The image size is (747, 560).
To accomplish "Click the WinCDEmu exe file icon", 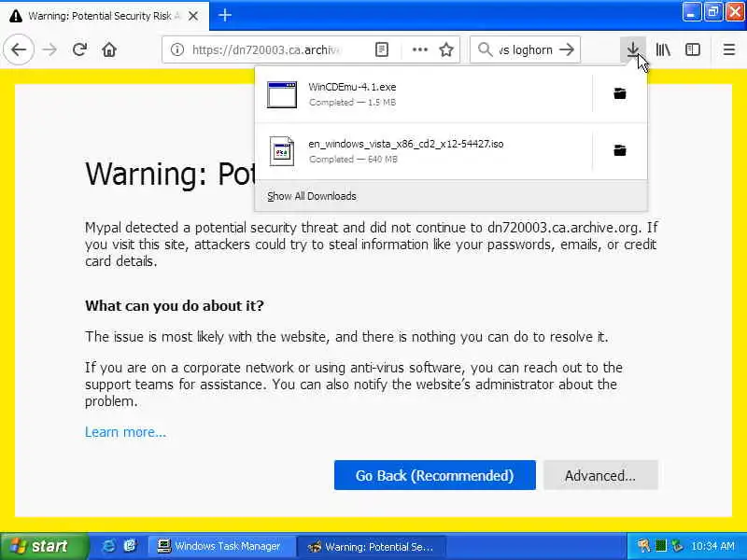I will coord(282,94).
